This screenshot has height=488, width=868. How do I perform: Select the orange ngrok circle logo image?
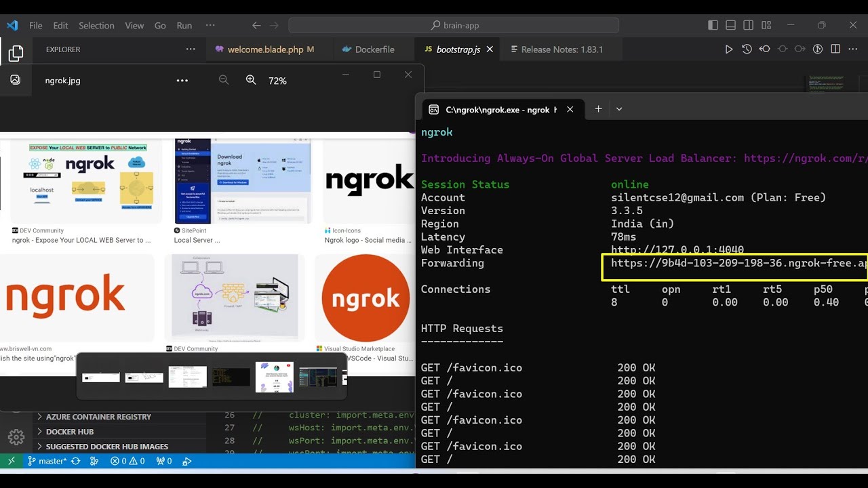pos(366,298)
